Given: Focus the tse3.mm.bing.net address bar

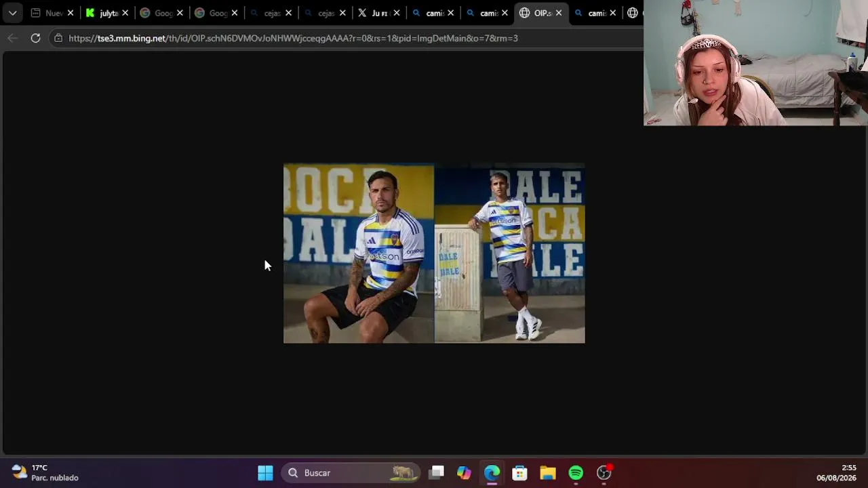Looking at the screenshot, I should [x=346, y=38].
